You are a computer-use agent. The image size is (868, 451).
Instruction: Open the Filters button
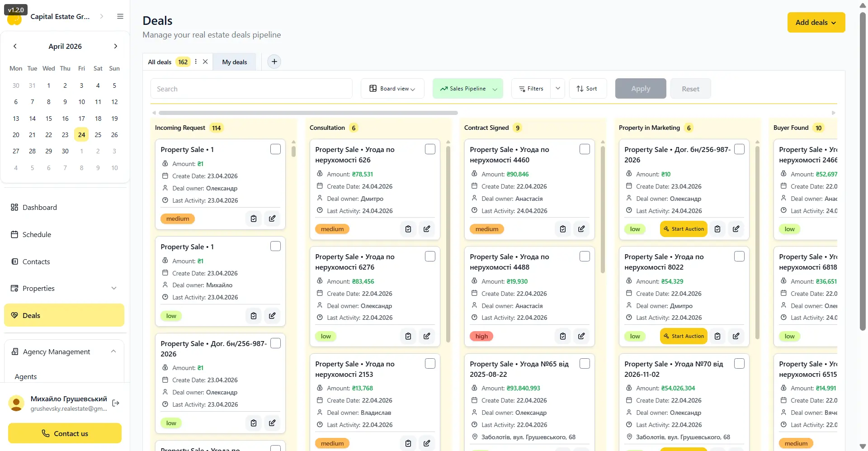pyautogui.click(x=531, y=89)
